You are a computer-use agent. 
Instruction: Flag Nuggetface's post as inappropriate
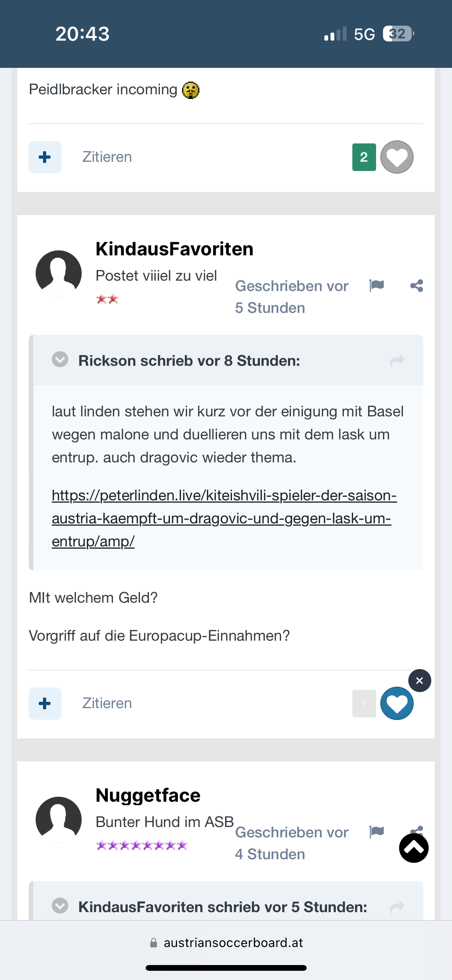pyautogui.click(x=376, y=832)
